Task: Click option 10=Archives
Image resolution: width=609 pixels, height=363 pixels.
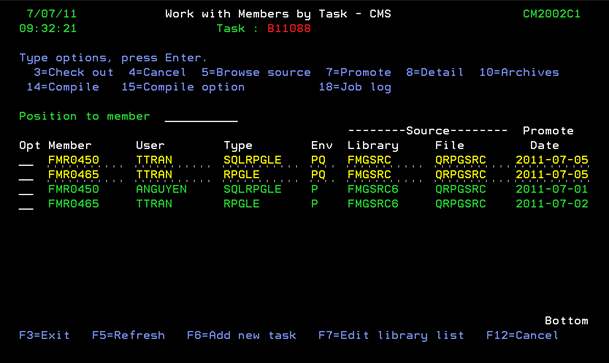Action: [x=519, y=72]
